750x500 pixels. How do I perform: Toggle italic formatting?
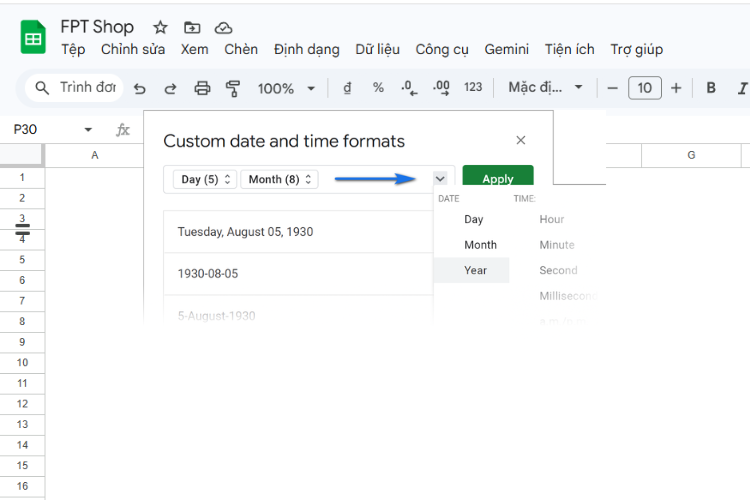click(x=742, y=88)
